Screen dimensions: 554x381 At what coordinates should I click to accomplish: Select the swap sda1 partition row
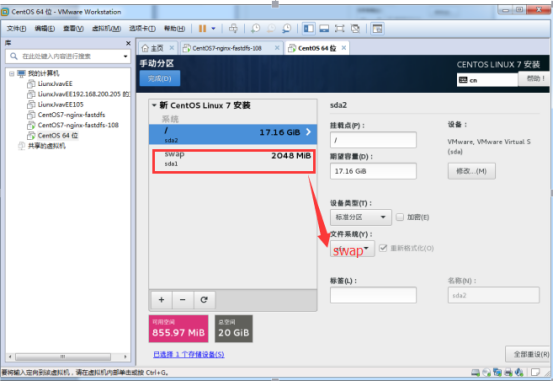(234, 161)
